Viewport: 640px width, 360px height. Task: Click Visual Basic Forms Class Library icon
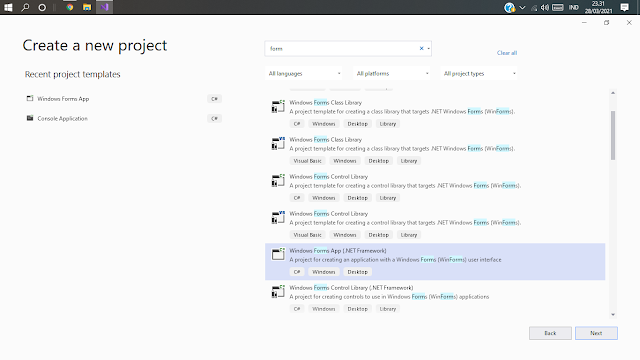click(x=278, y=143)
